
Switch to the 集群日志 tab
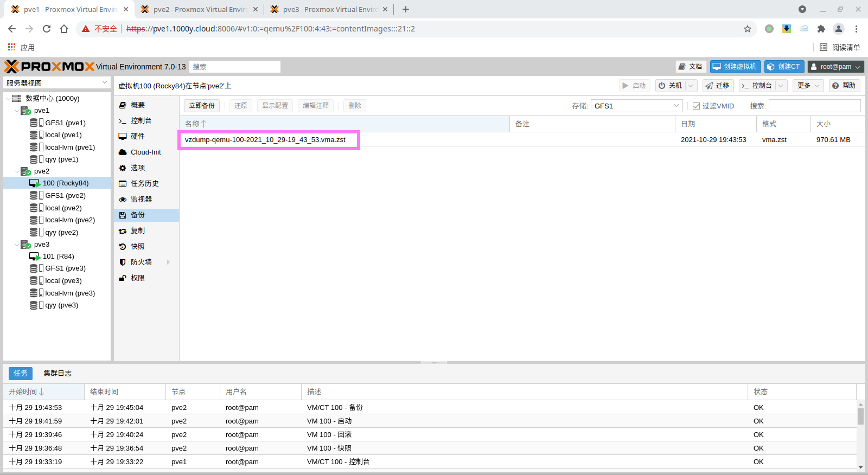tap(58, 373)
